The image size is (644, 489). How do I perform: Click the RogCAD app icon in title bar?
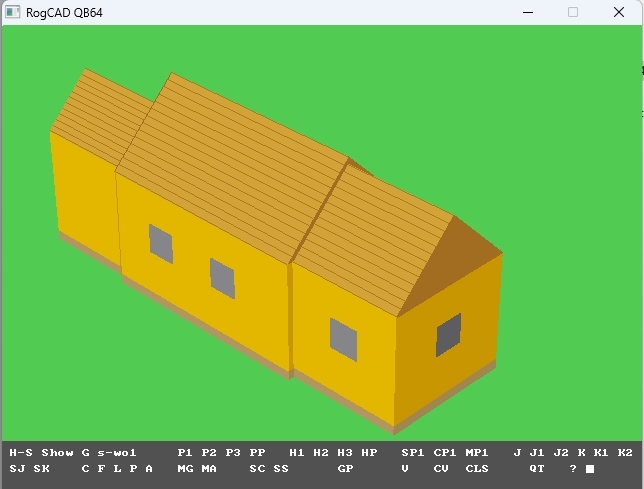pyautogui.click(x=14, y=12)
